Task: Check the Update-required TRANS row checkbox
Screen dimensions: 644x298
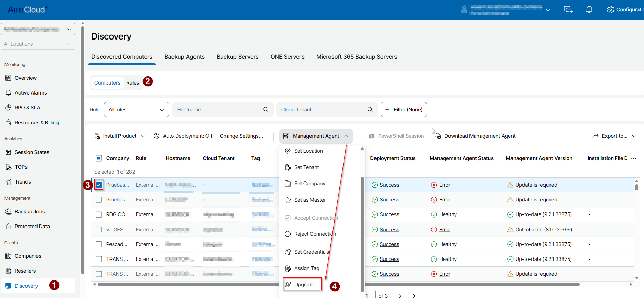Action: 99,274
